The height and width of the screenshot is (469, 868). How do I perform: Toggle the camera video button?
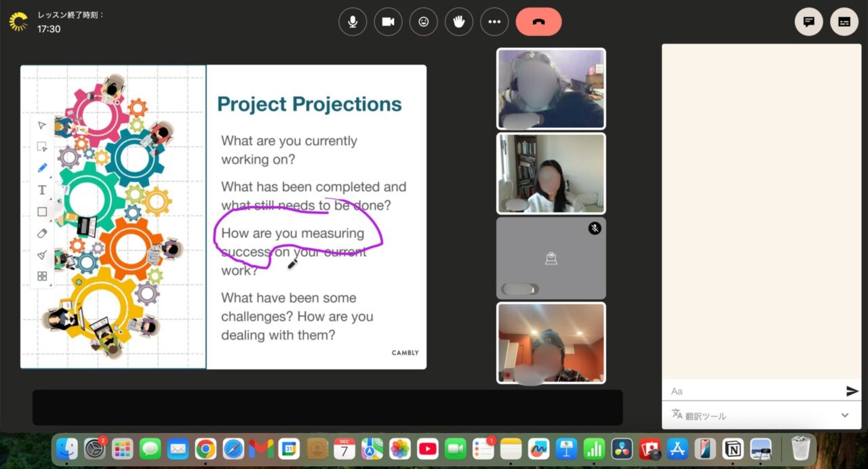click(388, 22)
